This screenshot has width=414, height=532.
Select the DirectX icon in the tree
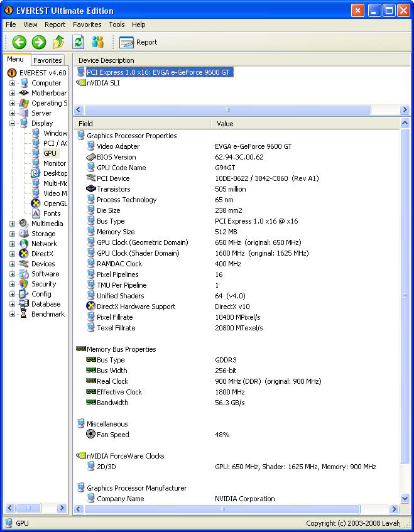[24, 254]
